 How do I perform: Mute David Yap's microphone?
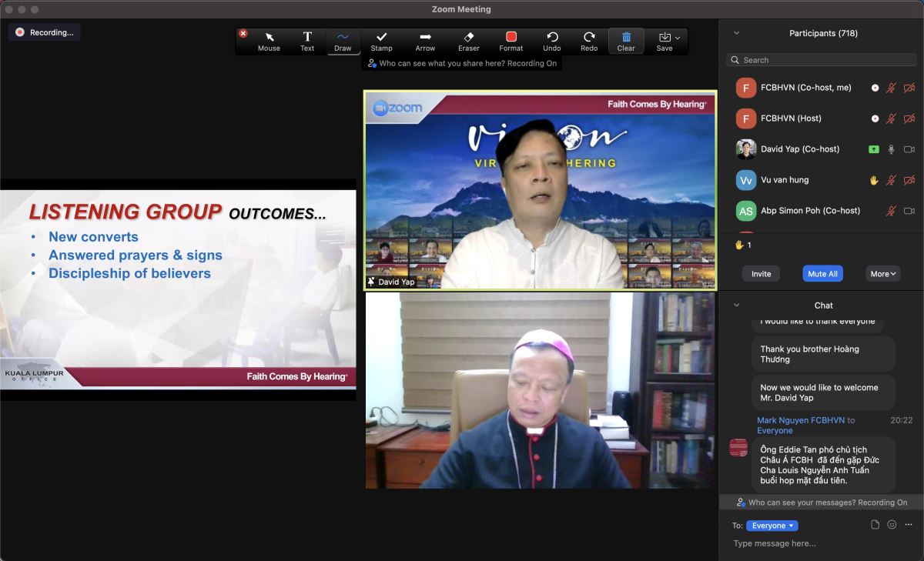(891, 149)
